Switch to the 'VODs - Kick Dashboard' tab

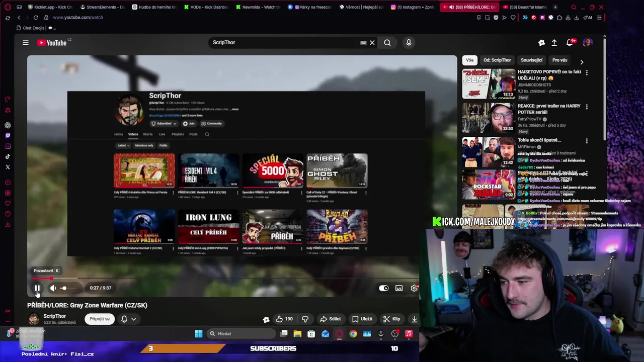click(x=206, y=7)
